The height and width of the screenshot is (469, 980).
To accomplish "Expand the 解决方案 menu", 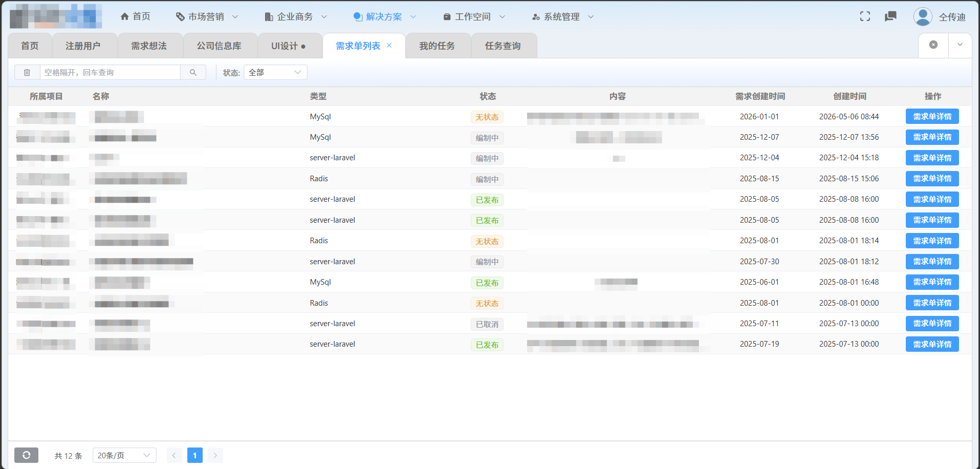I will click(x=385, y=16).
